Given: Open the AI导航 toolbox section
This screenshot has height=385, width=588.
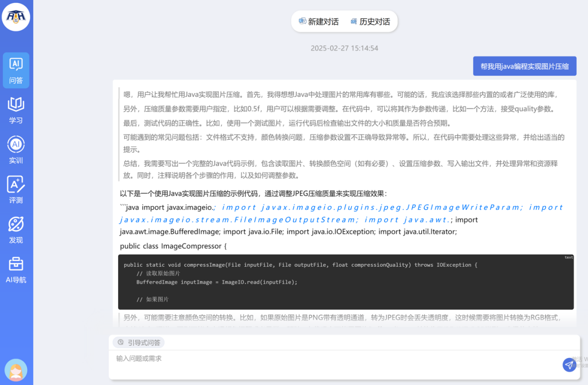Looking at the screenshot, I should 16,270.
